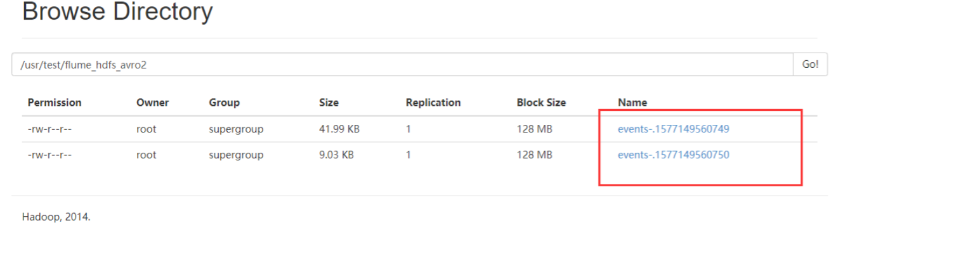
Task: Click the Replication column header
Action: [433, 103]
